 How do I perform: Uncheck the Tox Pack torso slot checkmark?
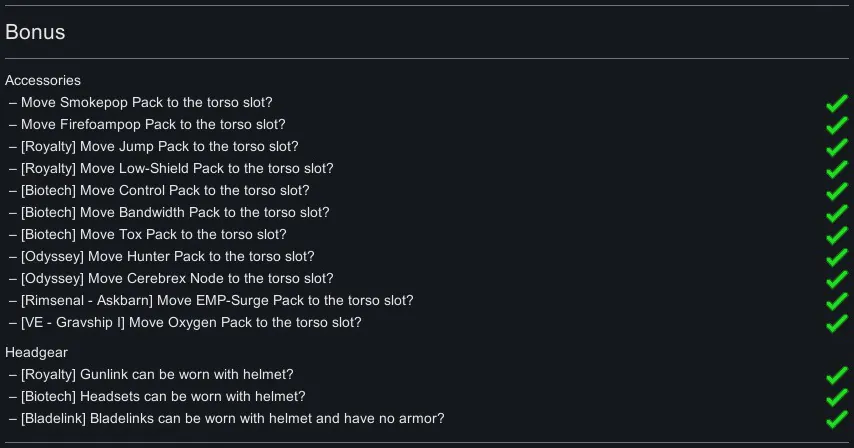pyautogui.click(x=836, y=235)
